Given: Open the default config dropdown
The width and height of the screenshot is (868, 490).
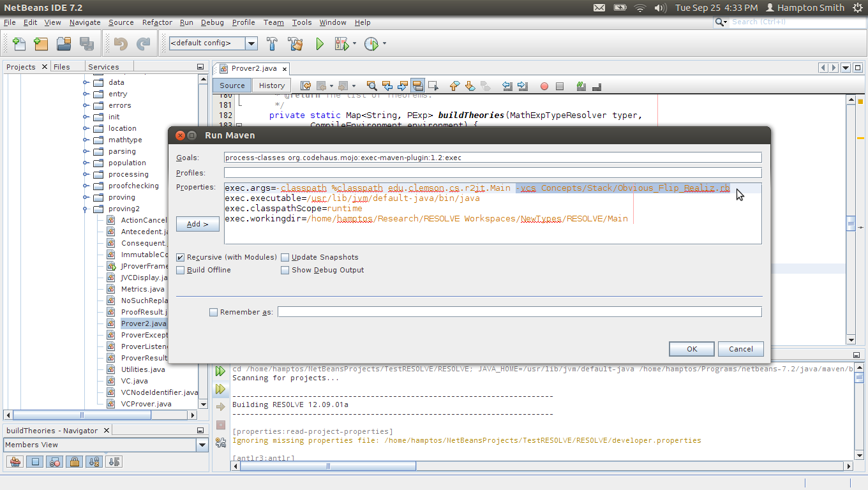Looking at the screenshot, I should (x=251, y=43).
